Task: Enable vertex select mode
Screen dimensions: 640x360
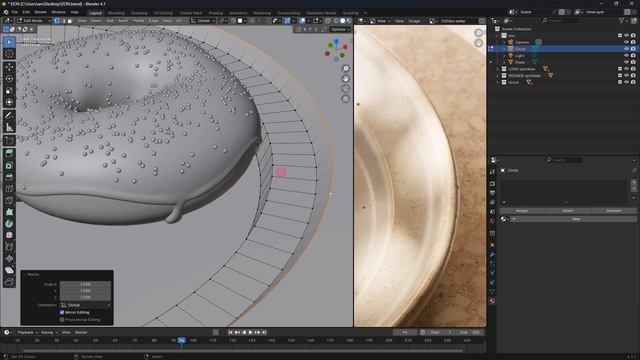Action: pyautogui.click(x=57, y=20)
